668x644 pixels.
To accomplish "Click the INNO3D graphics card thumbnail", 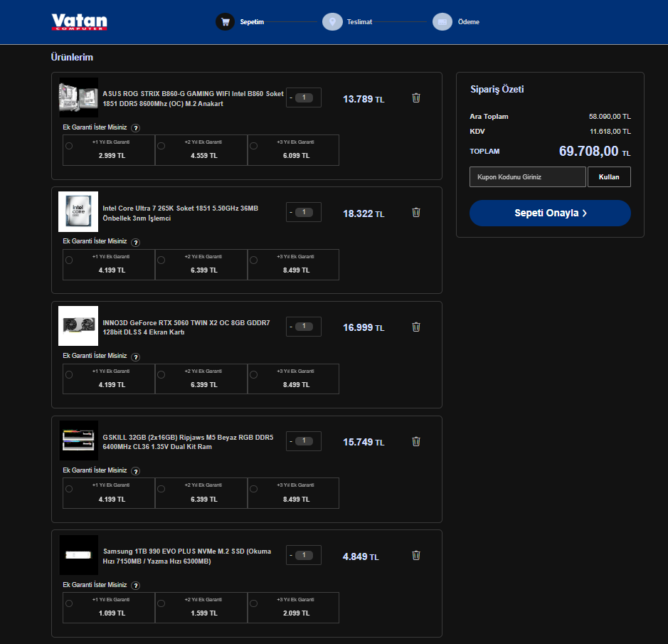I will pyautogui.click(x=78, y=326).
